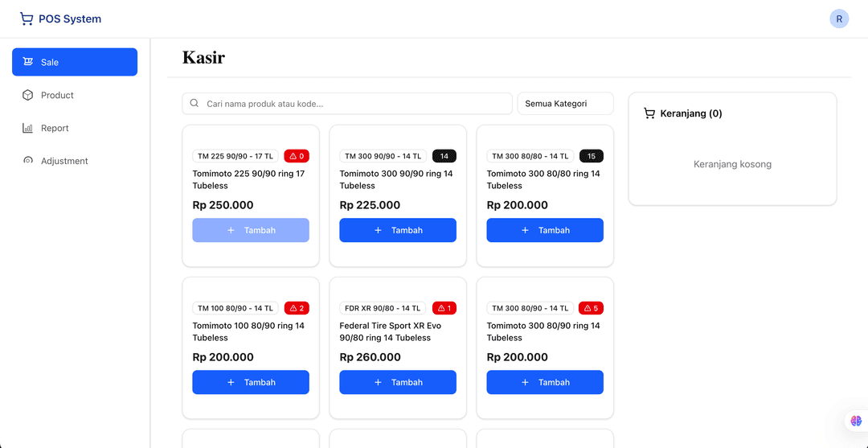This screenshot has width=868, height=448.
Task: Open the Semua Kategori dropdown
Action: (x=565, y=104)
